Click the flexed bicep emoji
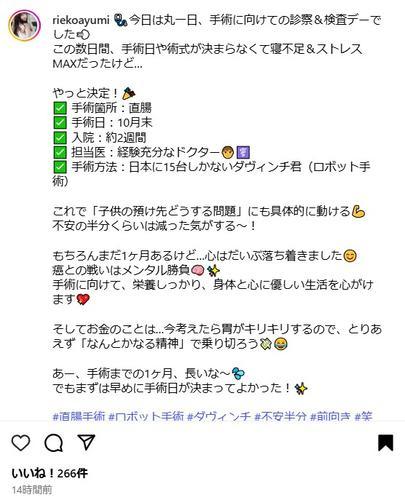This screenshot has width=405, height=500. click(x=358, y=211)
